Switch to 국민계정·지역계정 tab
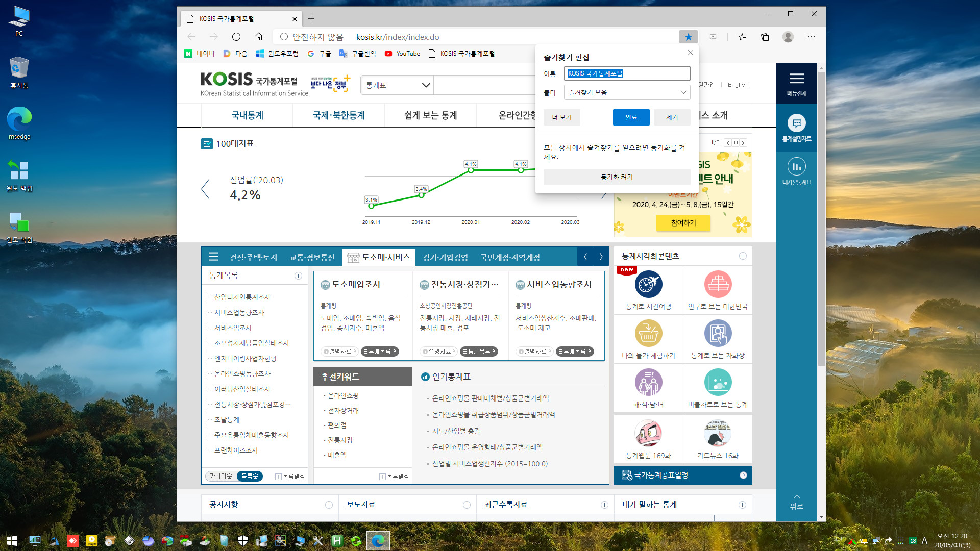The image size is (980, 551). 510,258
